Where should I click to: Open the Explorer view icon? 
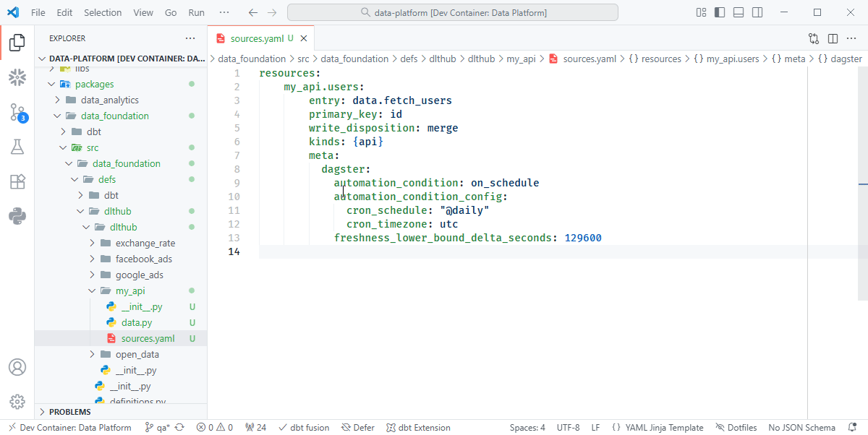(x=17, y=42)
